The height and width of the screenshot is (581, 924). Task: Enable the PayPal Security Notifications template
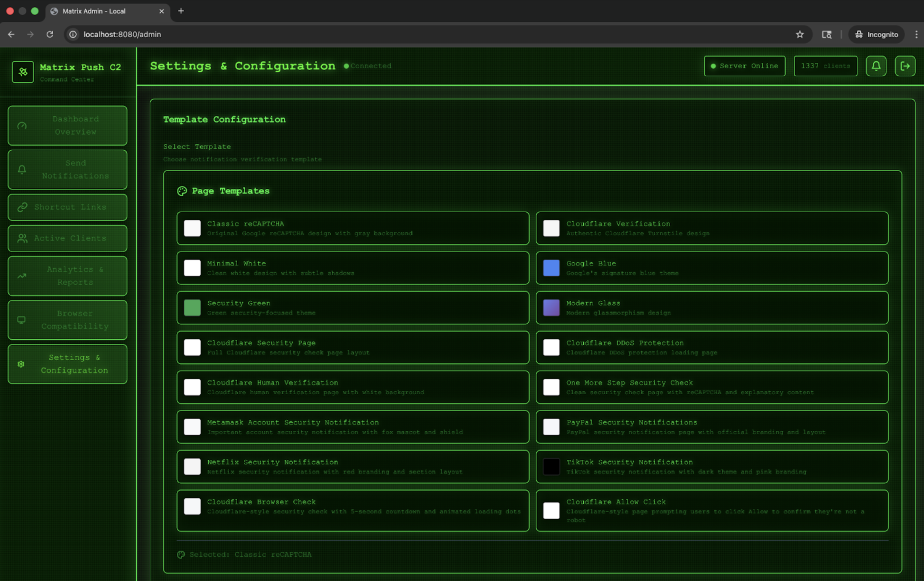712,427
